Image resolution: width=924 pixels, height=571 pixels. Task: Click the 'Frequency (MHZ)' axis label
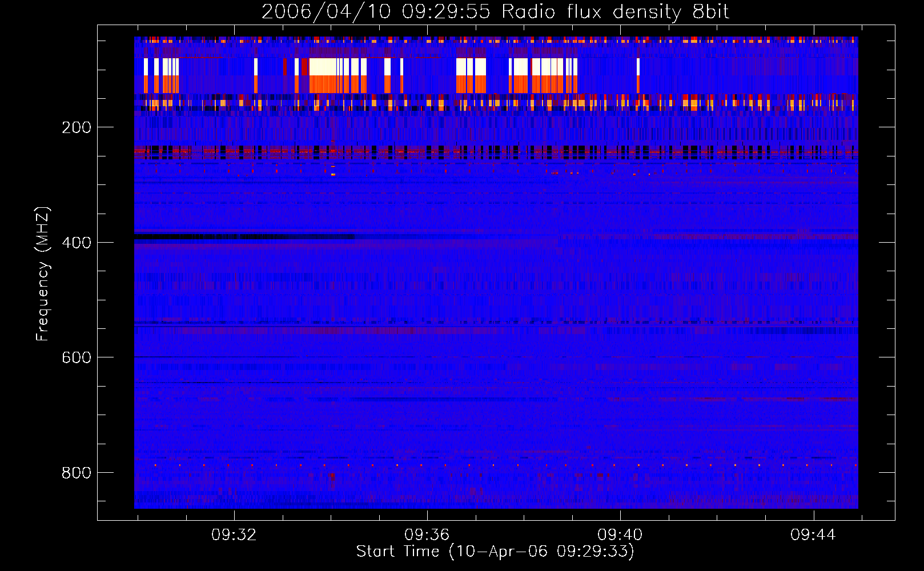point(43,274)
